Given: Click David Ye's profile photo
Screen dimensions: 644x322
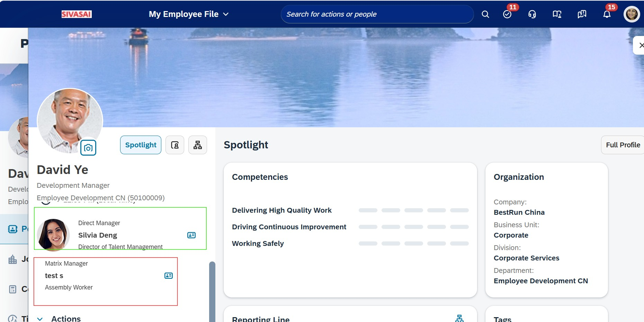Looking at the screenshot, I should pos(70,121).
